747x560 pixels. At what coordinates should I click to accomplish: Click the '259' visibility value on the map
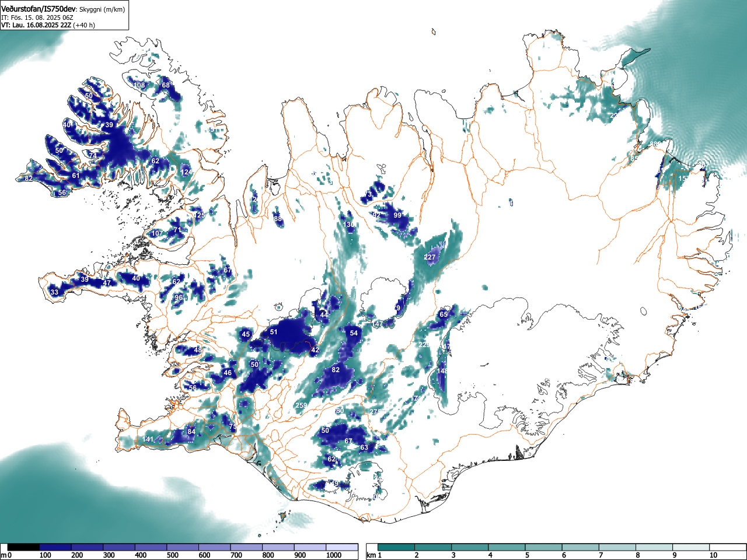301,405
